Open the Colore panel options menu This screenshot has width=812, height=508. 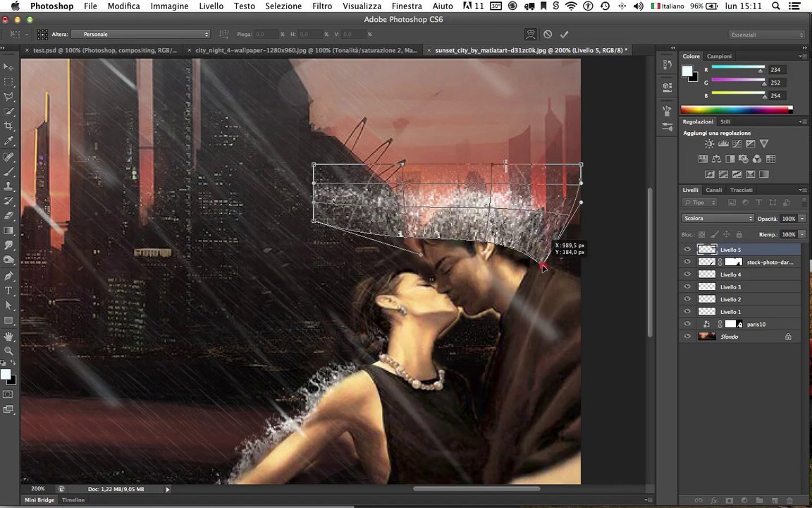pyautogui.click(x=802, y=56)
